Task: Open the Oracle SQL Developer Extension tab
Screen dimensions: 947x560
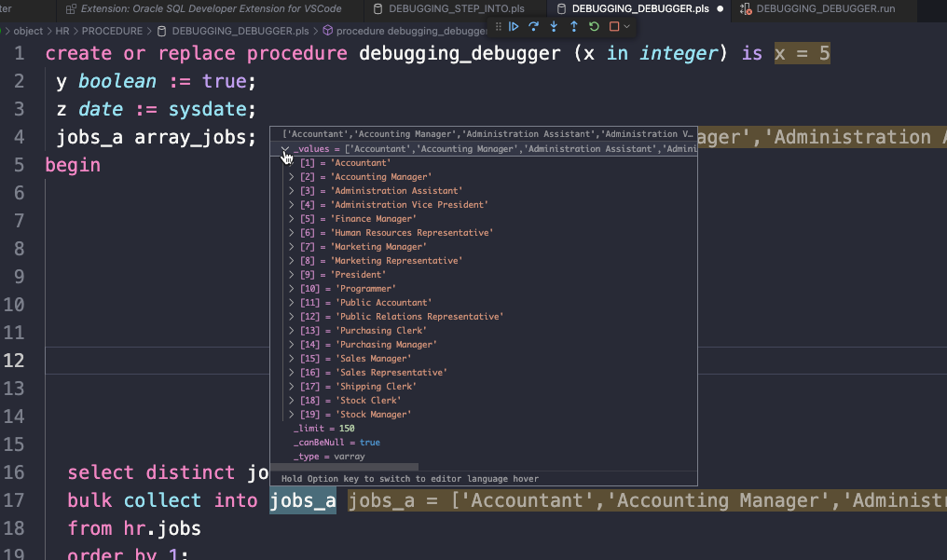Action: 210,8
